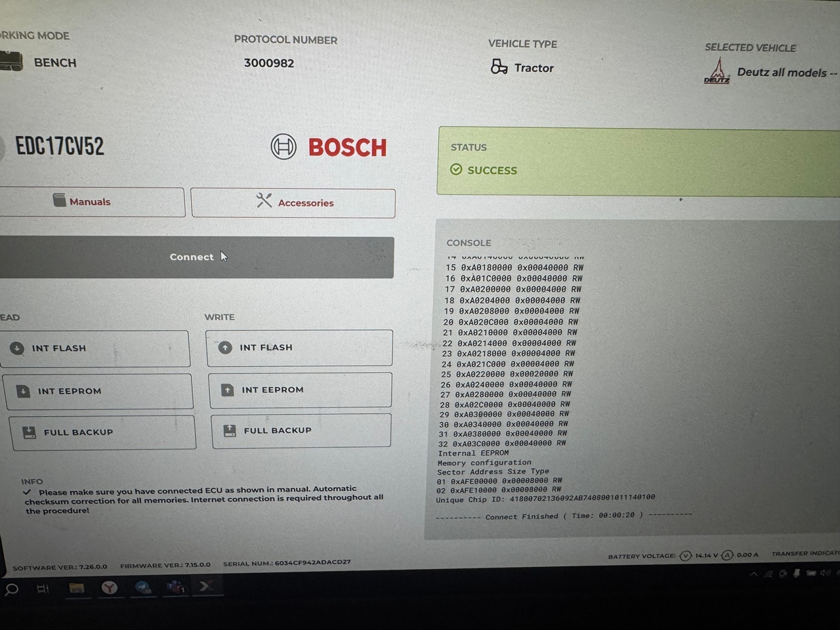Click file icon on read INT EEPROM
The image size is (840, 630).
pos(23,391)
